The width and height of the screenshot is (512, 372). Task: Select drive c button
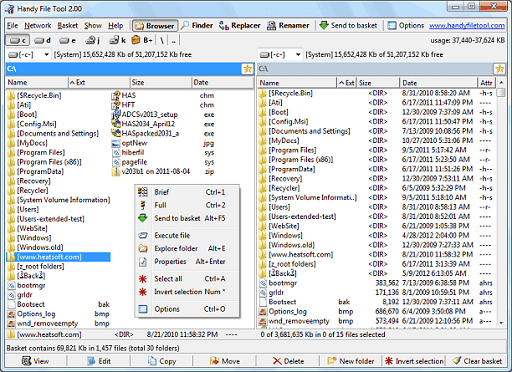pos(18,41)
